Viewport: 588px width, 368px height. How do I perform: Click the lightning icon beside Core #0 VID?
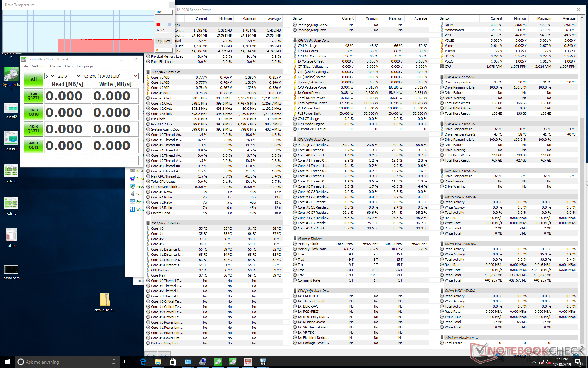tap(148, 77)
